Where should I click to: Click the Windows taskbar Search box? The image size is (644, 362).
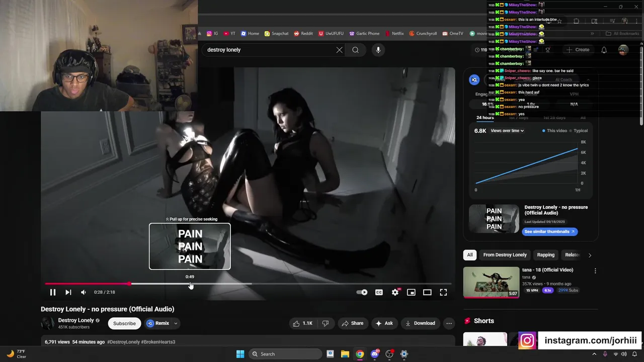(285, 354)
